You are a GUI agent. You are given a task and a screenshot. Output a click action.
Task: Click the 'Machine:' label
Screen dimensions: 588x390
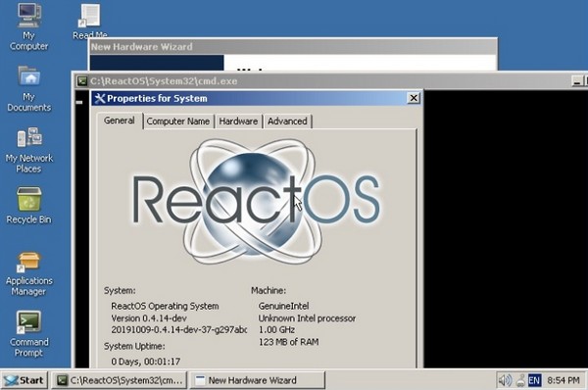269,290
